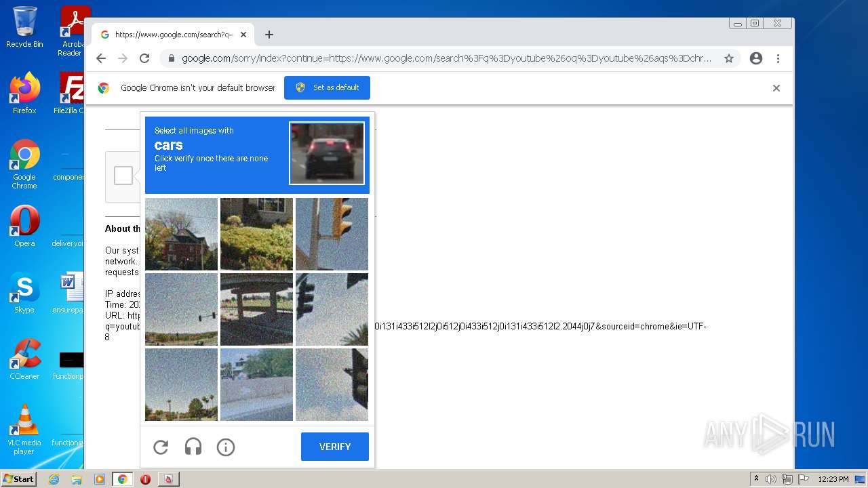Reload the captcha challenge images
The height and width of the screenshot is (488, 868).
click(161, 447)
